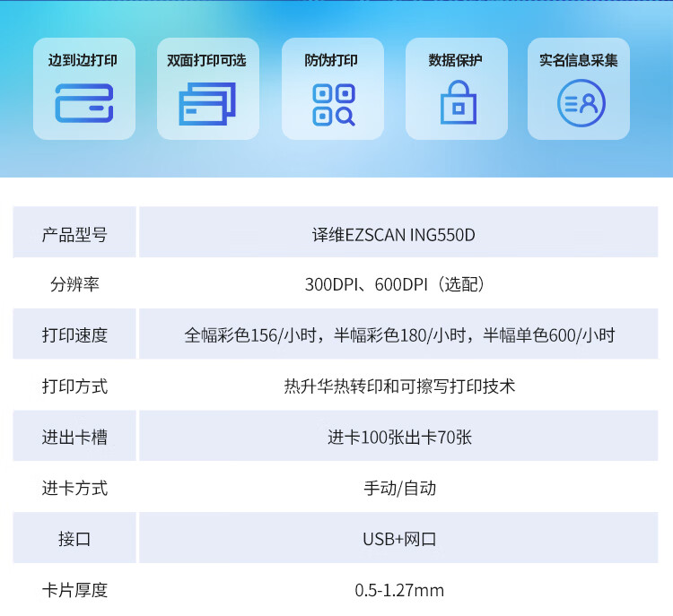The height and width of the screenshot is (616, 673).
Task: Click the anti-counterfeit QR scan icon
Action: (334, 105)
